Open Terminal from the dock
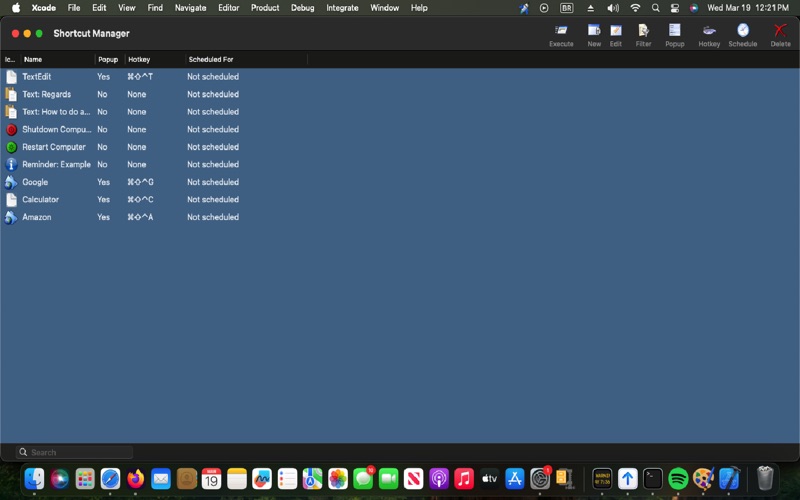The image size is (800, 500). [x=653, y=479]
